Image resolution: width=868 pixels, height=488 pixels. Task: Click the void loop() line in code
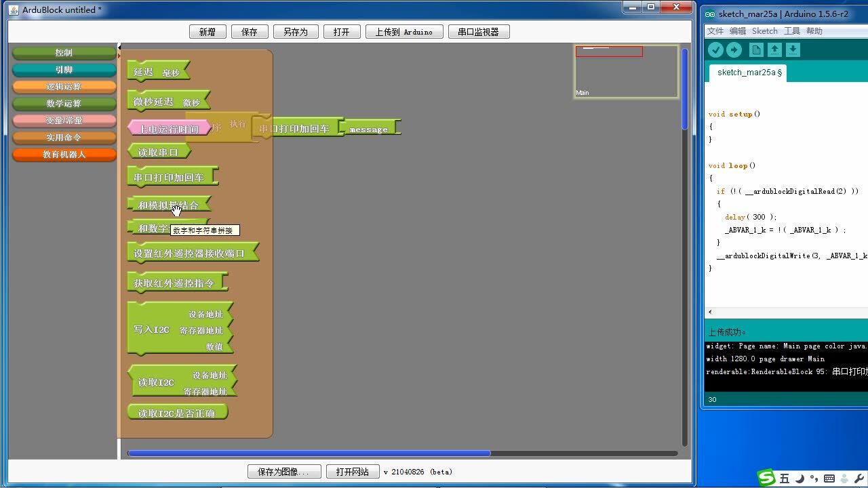[732, 165]
